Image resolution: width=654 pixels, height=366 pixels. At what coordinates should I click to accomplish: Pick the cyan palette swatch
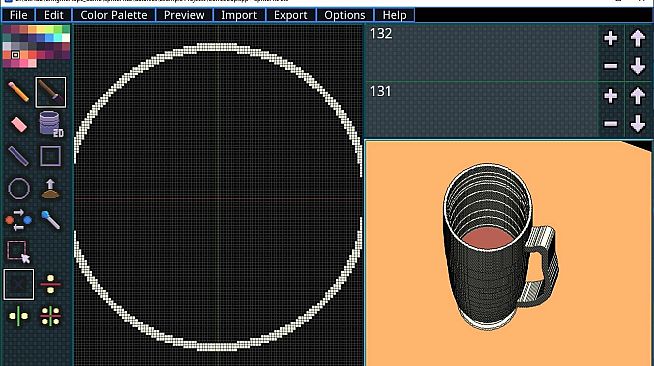[58, 38]
